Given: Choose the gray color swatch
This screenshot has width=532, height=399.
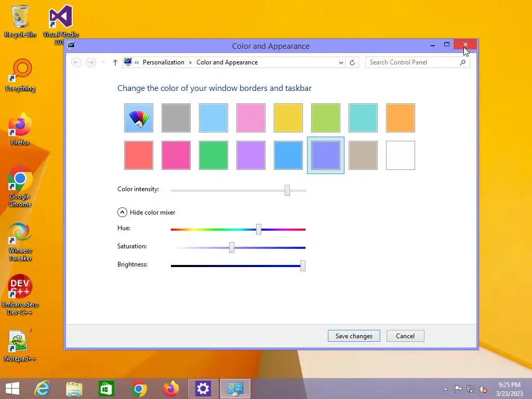Looking at the screenshot, I should tap(176, 118).
